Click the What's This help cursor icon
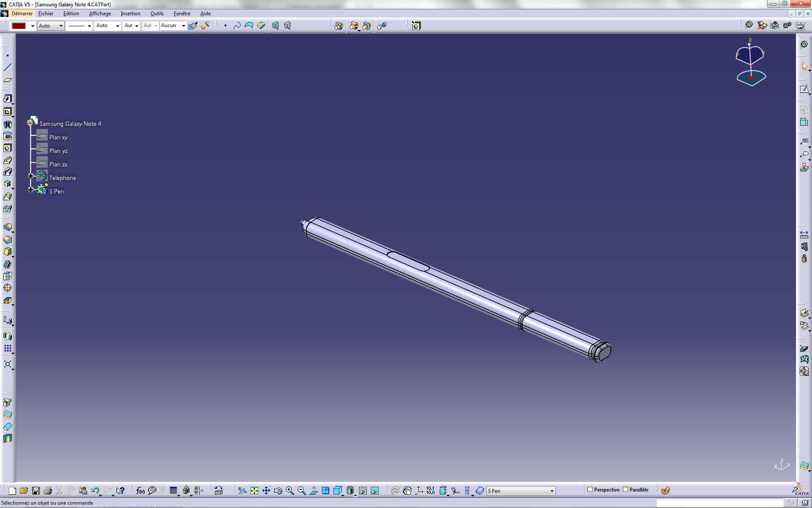This screenshot has height=508, width=812. [x=121, y=491]
